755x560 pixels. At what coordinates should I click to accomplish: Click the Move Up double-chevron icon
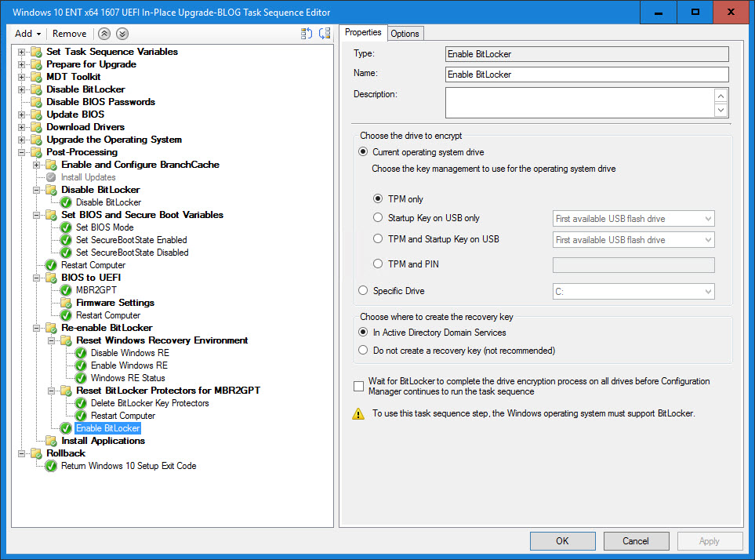click(104, 34)
